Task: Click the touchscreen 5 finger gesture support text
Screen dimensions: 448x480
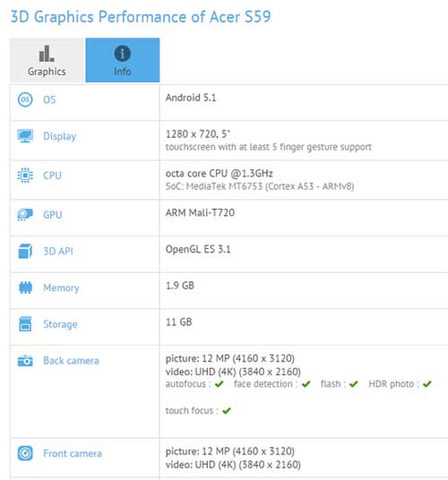Action: click(x=269, y=147)
